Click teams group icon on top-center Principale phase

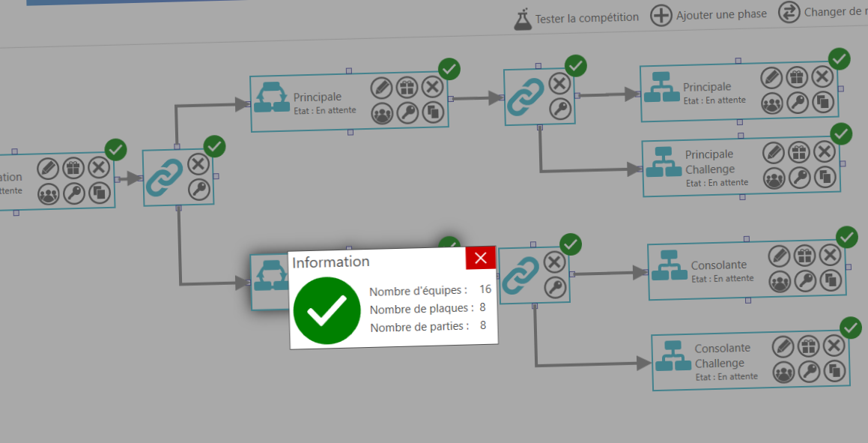point(382,113)
